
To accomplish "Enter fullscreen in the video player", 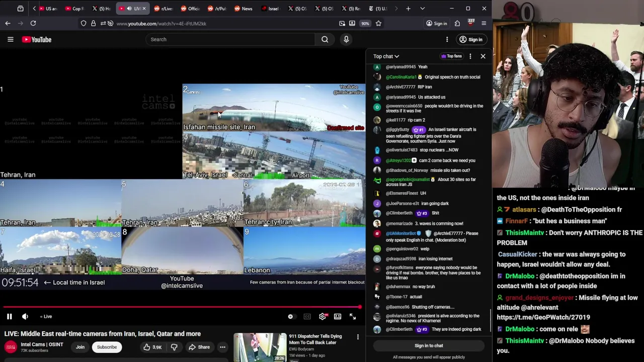I will pos(353,316).
